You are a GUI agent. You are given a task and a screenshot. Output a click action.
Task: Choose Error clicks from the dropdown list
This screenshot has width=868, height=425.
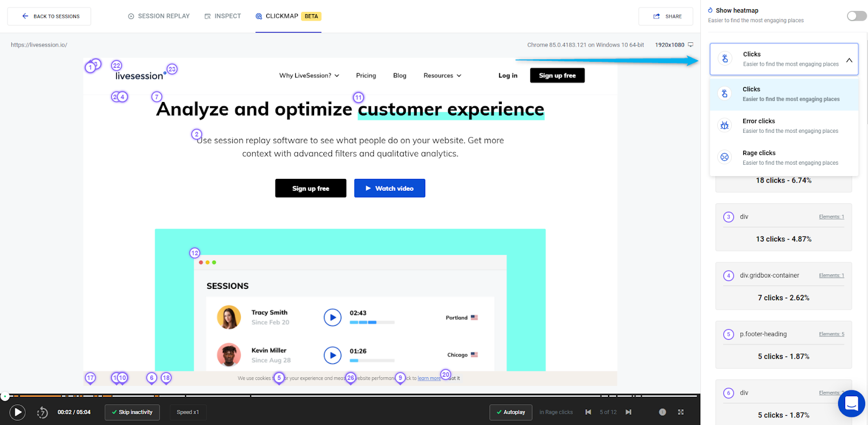coord(784,126)
